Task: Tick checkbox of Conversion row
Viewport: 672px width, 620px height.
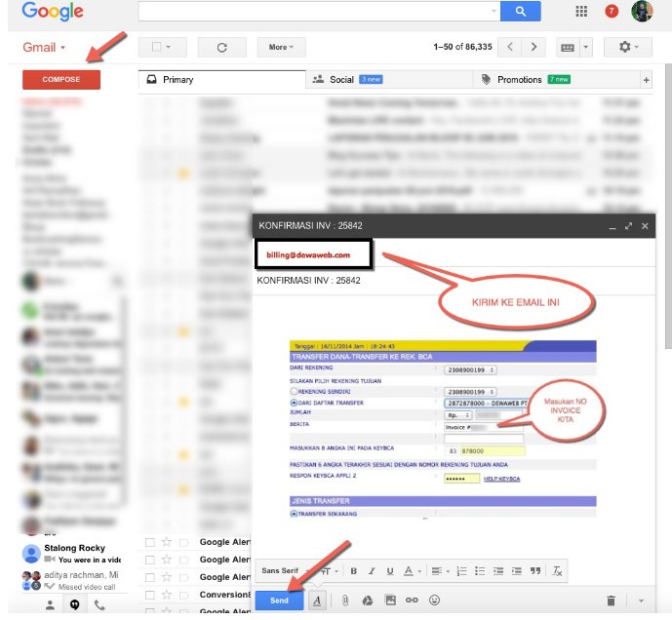Action: [149, 595]
